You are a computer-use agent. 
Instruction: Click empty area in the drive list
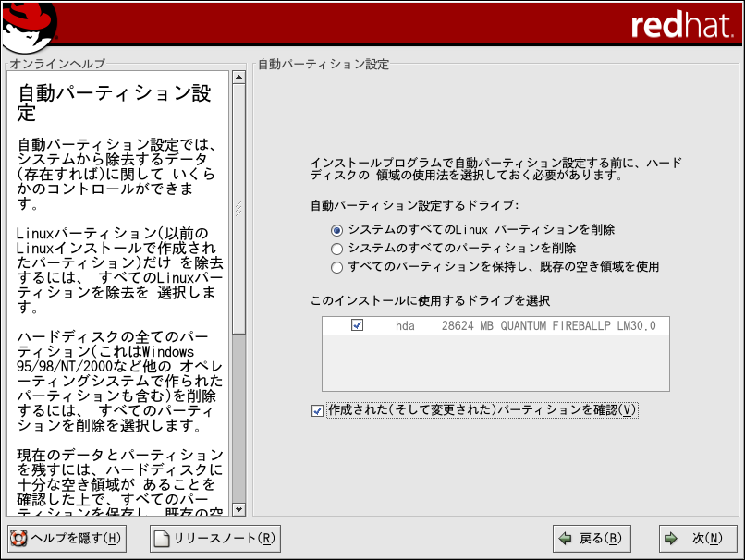[x=495, y=365]
